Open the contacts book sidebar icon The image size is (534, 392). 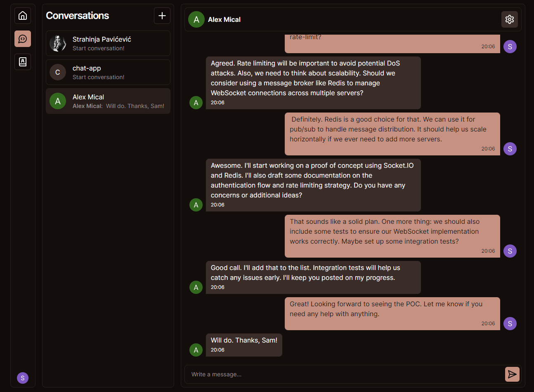(23, 62)
